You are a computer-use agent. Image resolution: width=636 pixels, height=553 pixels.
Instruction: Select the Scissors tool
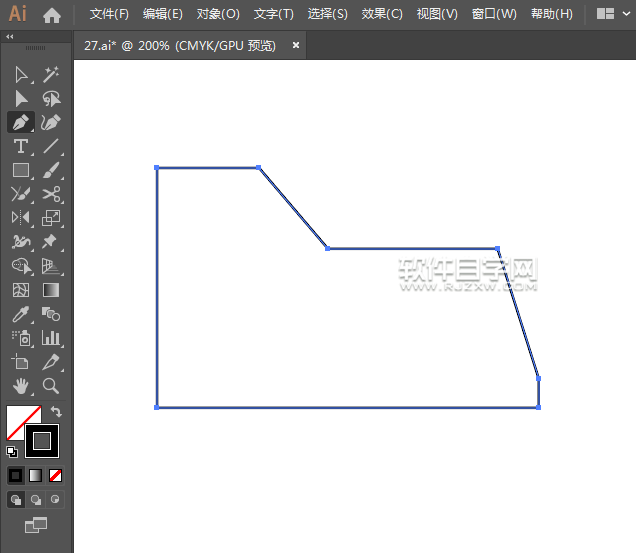[x=51, y=195]
